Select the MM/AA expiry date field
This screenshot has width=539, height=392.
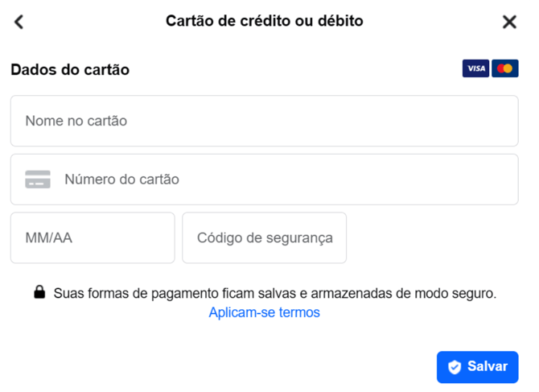coord(93,237)
